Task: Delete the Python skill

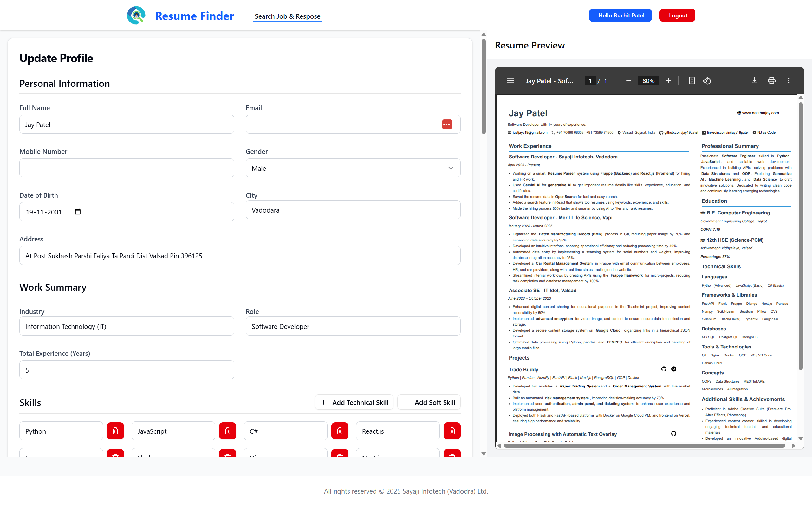Action: 115,431
